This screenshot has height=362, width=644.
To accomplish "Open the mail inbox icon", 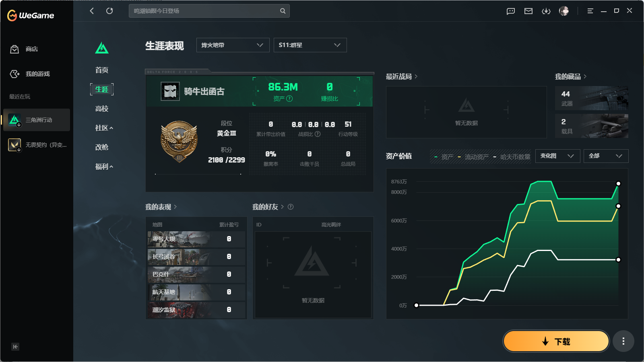I will coord(528,11).
